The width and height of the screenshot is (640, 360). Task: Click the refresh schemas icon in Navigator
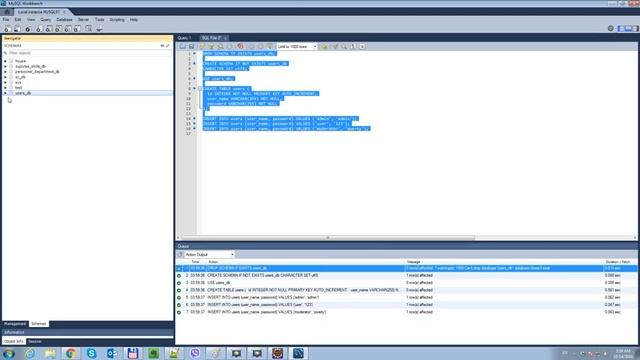(x=162, y=46)
